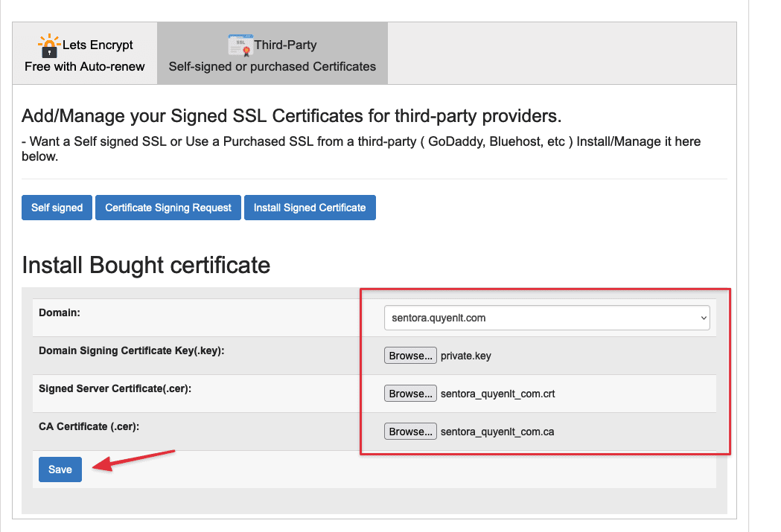
Task: Select sentora.quyenlt.com in the domain combo box
Action: click(x=547, y=318)
